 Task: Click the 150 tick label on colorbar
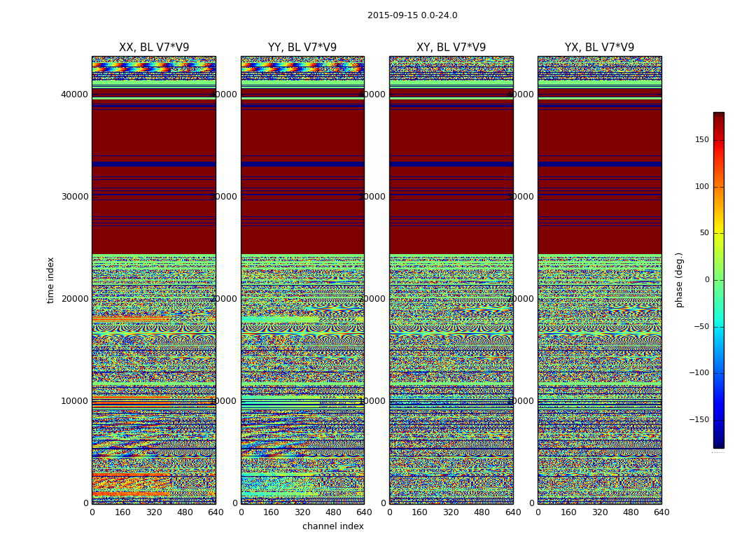click(701, 140)
